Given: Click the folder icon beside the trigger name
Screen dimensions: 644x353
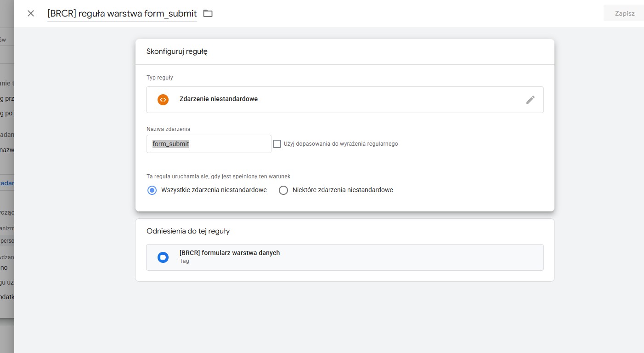Looking at the screenshot, I should (208, 13).
